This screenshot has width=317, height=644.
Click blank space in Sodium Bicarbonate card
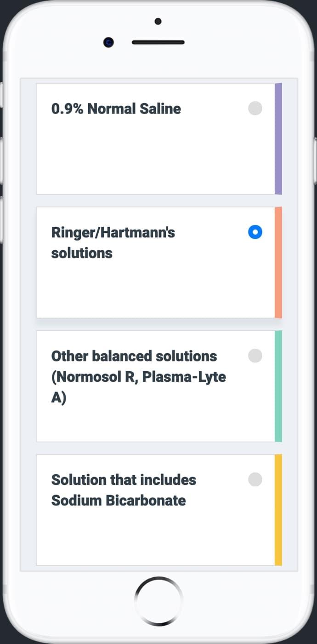(155, 538)
